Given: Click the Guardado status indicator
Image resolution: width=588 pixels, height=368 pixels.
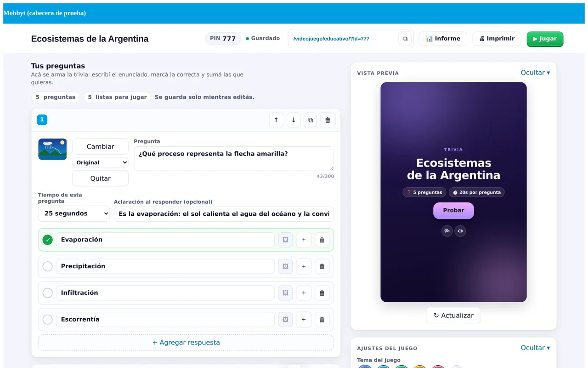Looking at the screenshot, I should pyautogui.click(x=263, y=39).
